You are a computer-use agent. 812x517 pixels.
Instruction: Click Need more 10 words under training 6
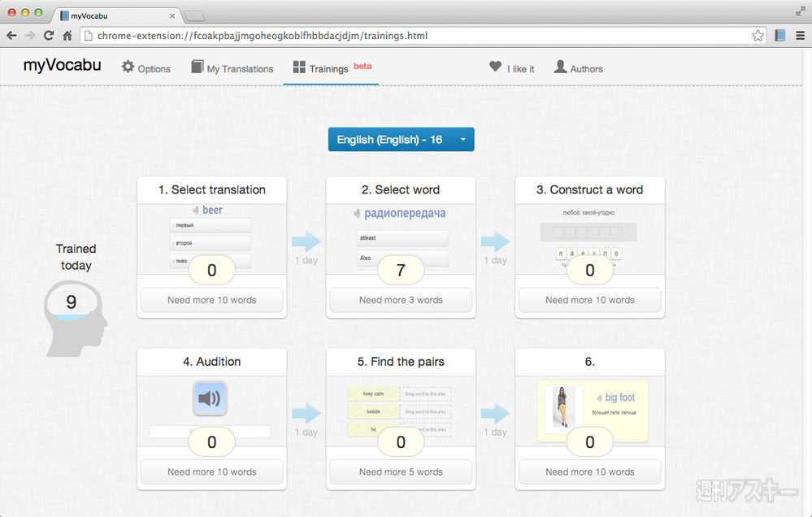coord(590,472)
